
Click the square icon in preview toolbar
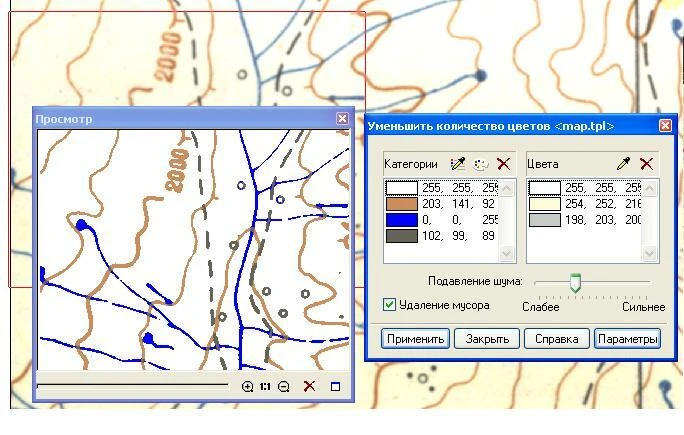(x=335, y=387)
